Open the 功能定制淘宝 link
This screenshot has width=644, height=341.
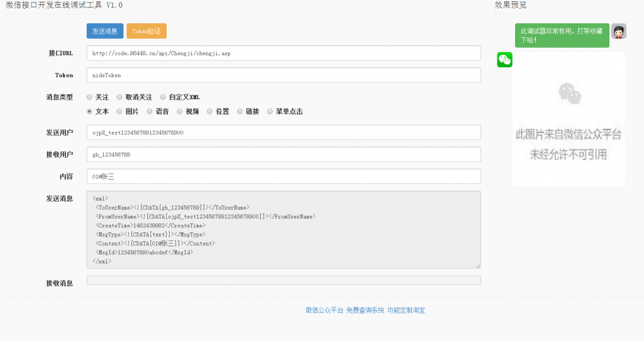406,310
